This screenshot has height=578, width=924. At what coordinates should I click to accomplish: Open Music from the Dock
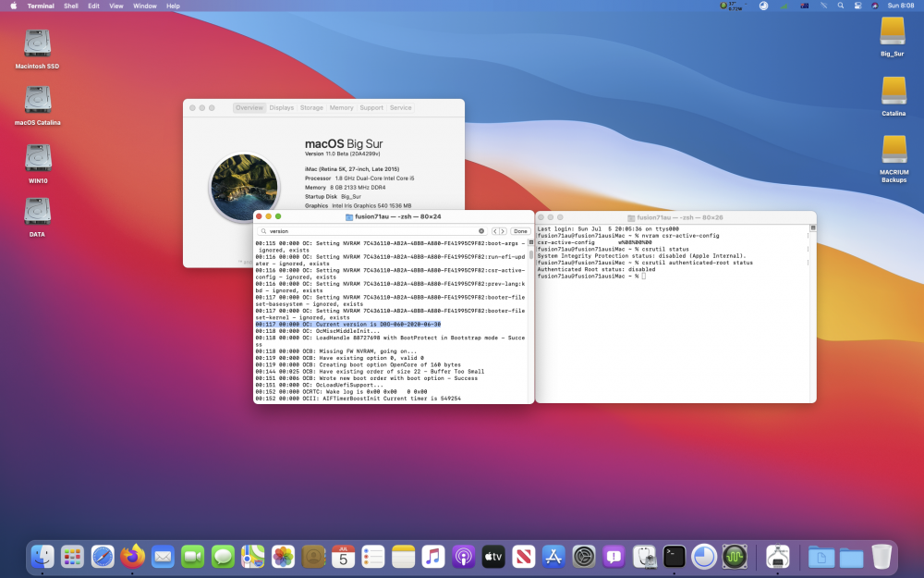433,556
